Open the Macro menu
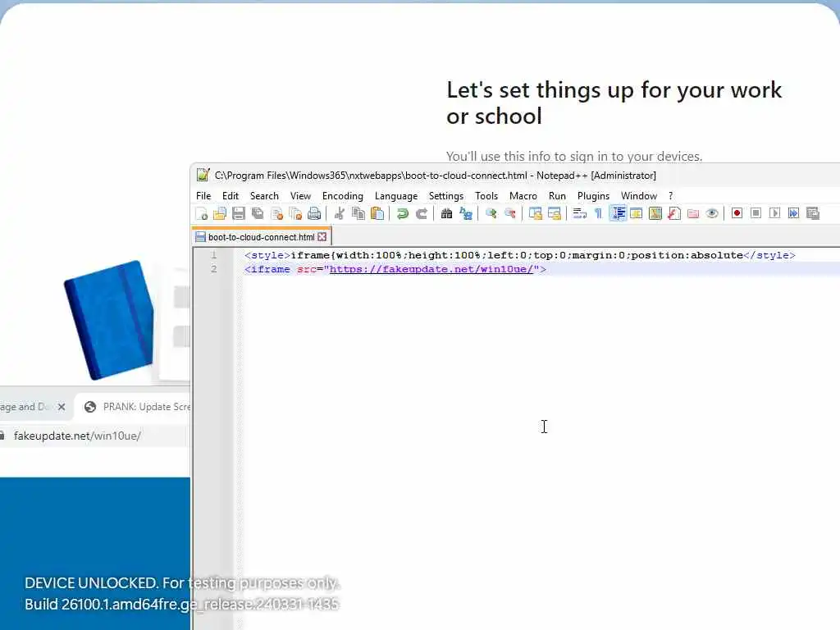Viewport: 840px width, 630px height. [523, 196]
